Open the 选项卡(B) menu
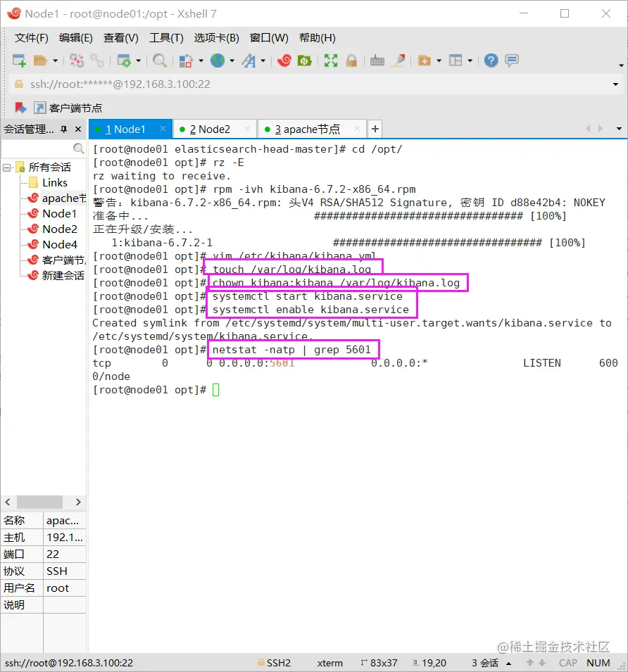 click(x=216, y=38)
